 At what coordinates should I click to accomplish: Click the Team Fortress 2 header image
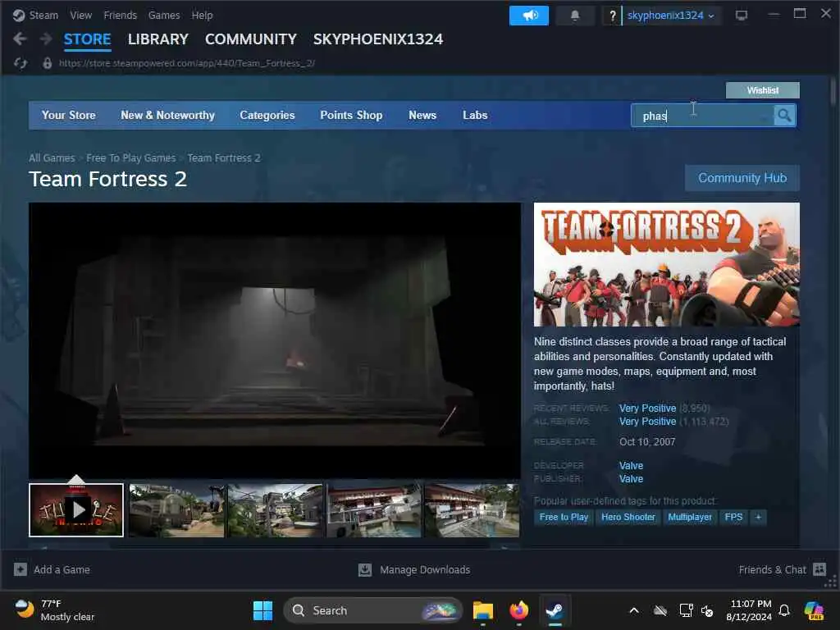(666, 264)
